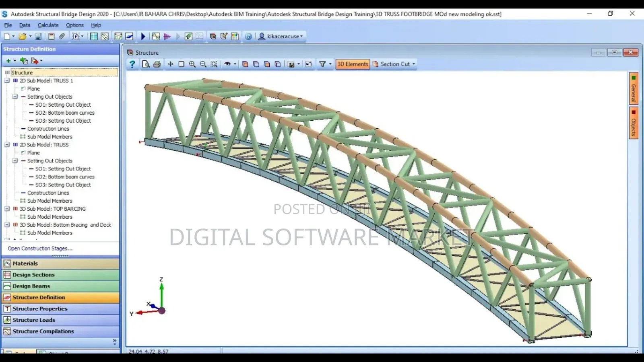
Task: Click the Zoom In magnifier icon
Action: point(192,64)
